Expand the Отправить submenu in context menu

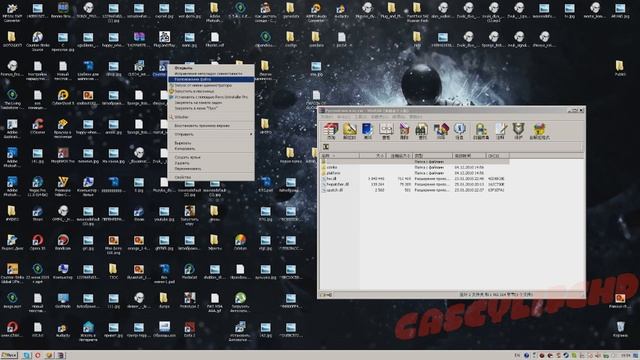[x=211, y=134]
